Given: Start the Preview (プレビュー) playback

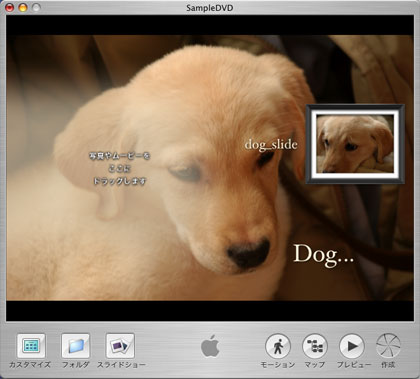Looking at the screenshot, I should 352,346.
